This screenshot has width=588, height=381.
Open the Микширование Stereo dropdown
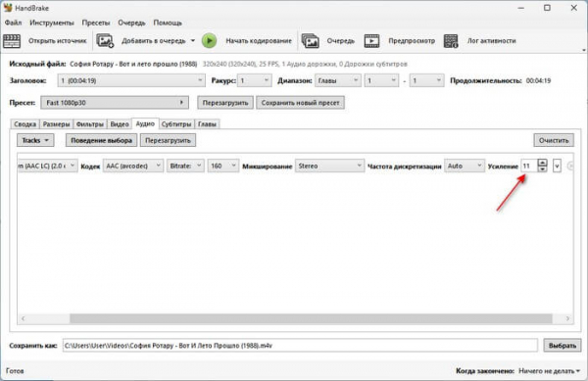329,166
